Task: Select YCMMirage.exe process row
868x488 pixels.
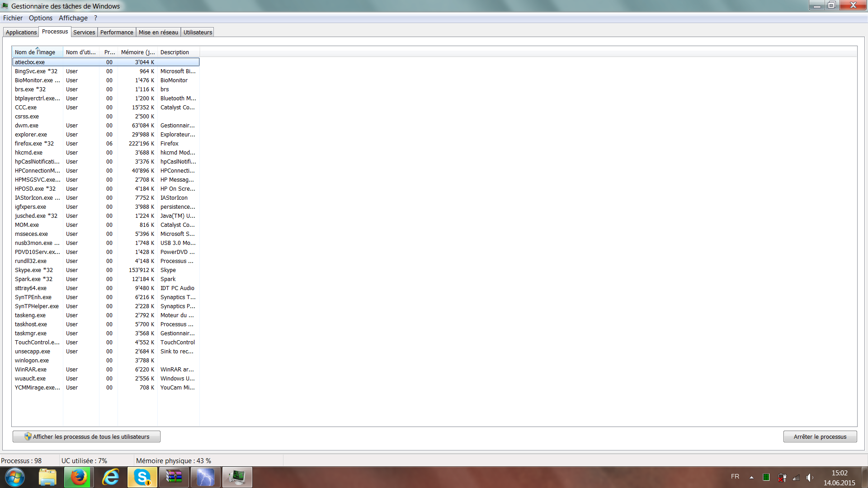Action: (106, 387)
